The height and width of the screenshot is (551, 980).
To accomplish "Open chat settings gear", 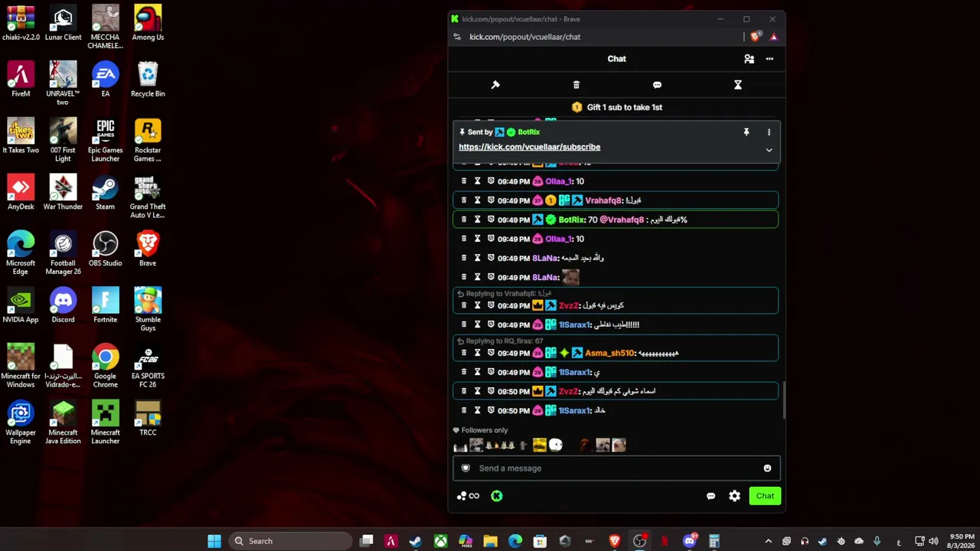I will pyautogui.click(x=735, y=496).
